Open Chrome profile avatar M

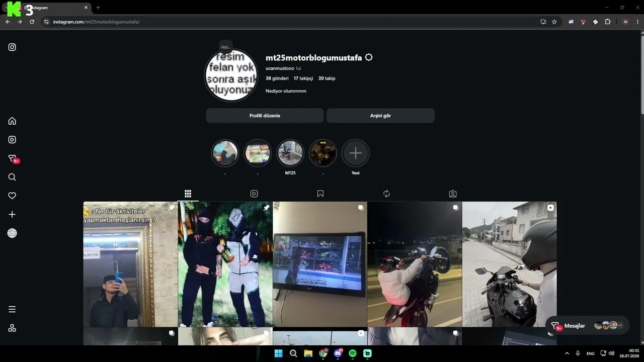point(625,22)
